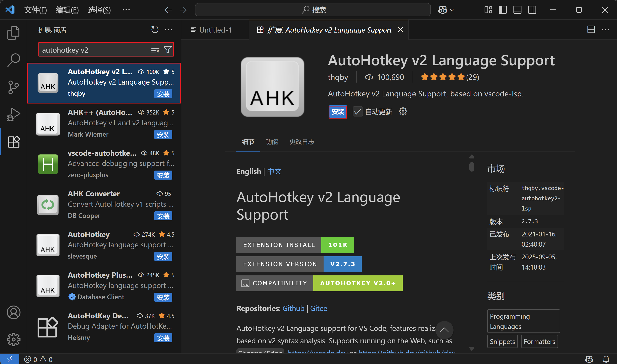Open publisher thqby link in header
This screenshot has width=617, height=364.
338,77
